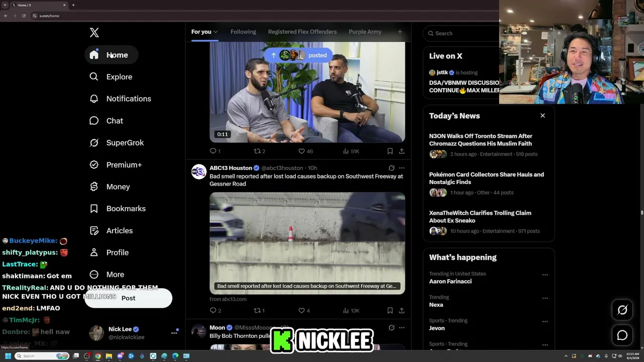
Task: Add a new timeline tab
Action: (400, 32)
